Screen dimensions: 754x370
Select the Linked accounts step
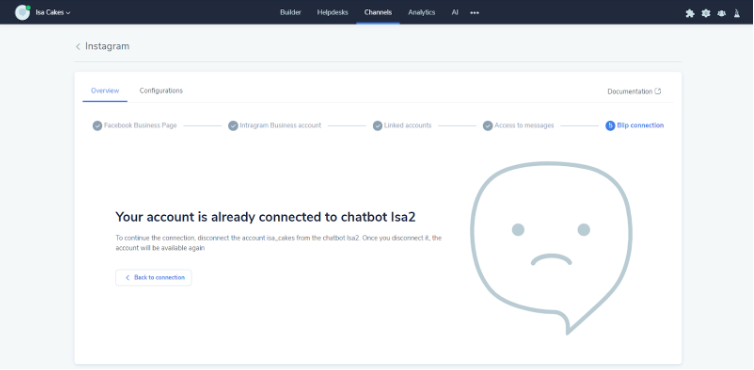tap(402, 126)
